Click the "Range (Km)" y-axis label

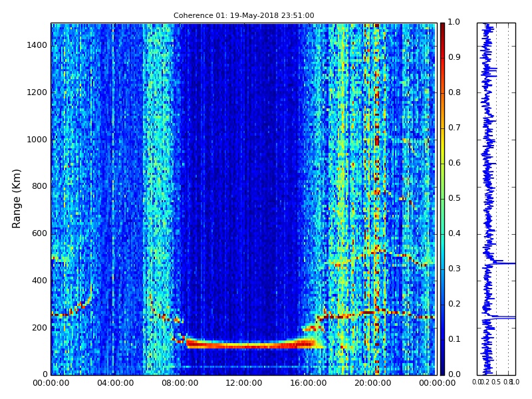[16, 199]
